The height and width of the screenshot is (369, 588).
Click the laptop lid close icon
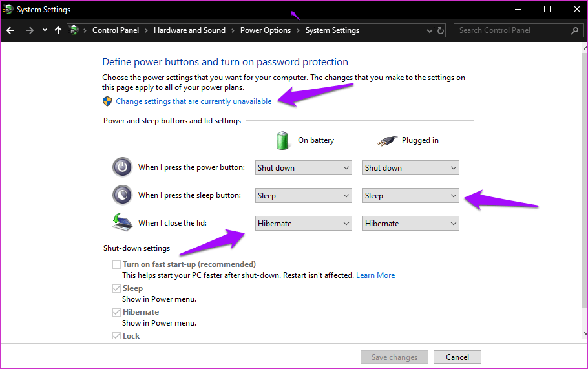(x=122, y=222)
